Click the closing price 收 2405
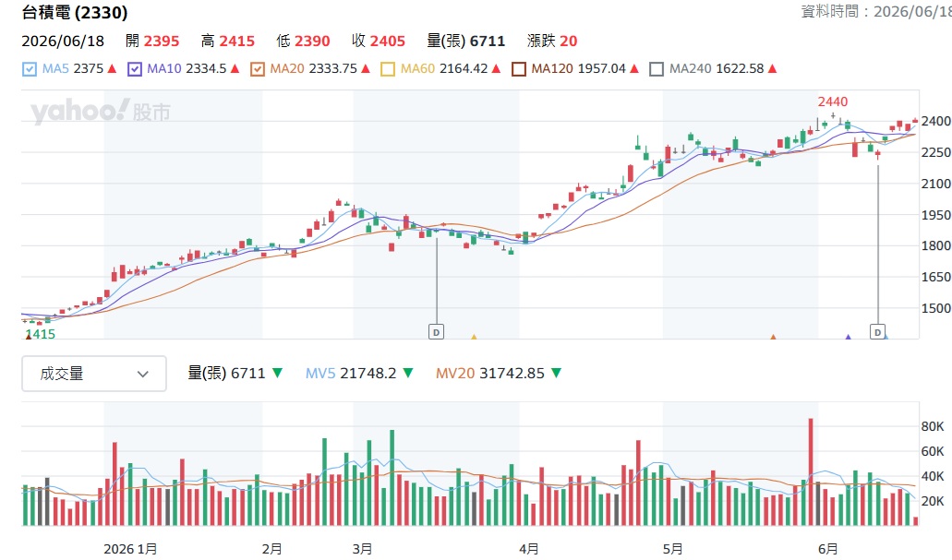The width and height of the screenshot is (952, 560). [x=379, y=42]
